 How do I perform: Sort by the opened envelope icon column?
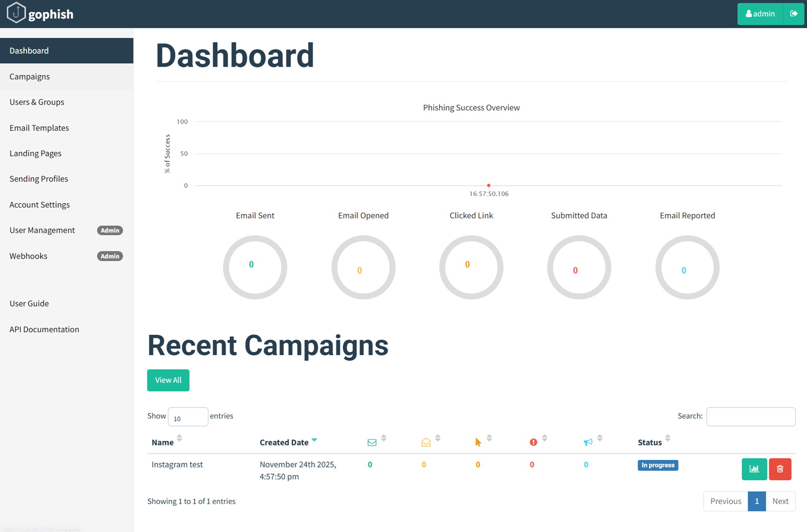click(426, 442)
